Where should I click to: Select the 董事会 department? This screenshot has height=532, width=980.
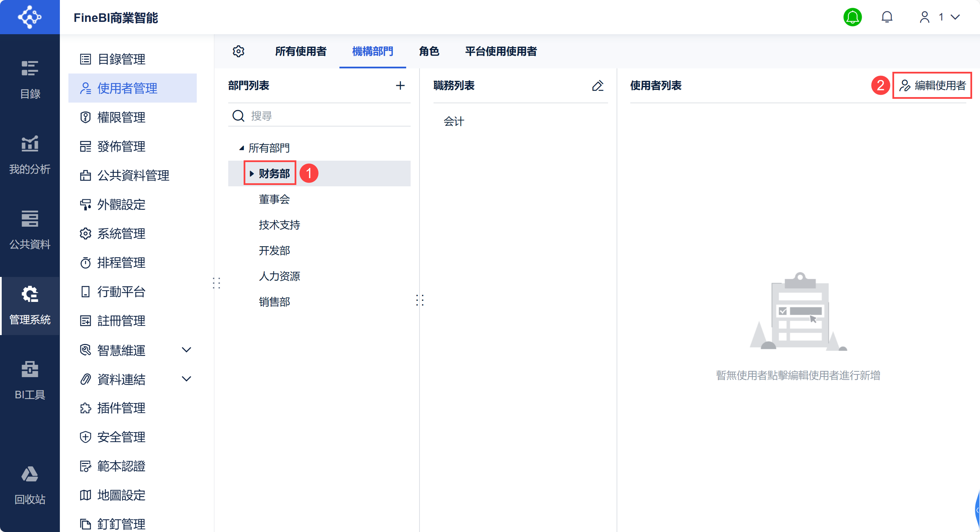point(274,199)
